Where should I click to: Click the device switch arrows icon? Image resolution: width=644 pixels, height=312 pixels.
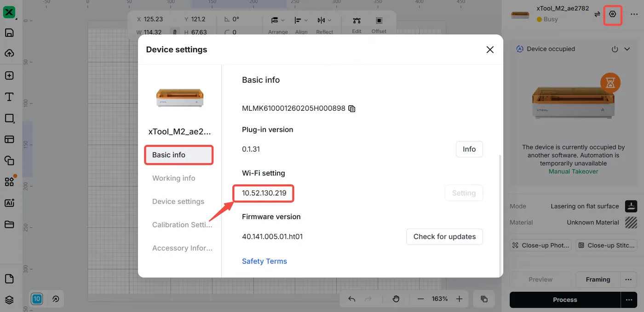[x=597, y=14]
